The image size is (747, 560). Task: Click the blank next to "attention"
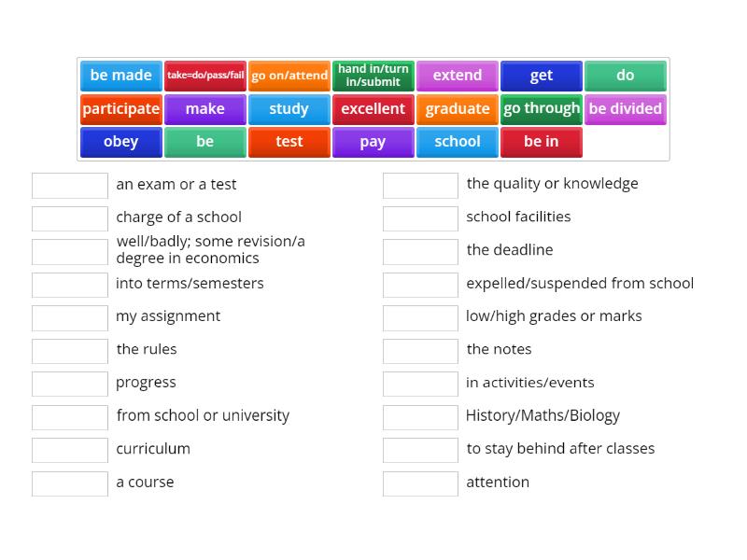(x=420, y=483)
